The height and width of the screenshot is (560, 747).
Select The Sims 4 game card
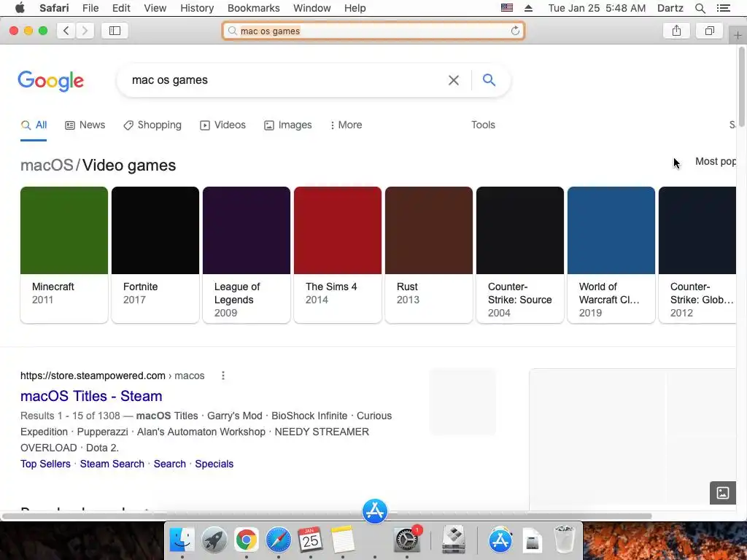pyautogui.click(x=338, y=254)
